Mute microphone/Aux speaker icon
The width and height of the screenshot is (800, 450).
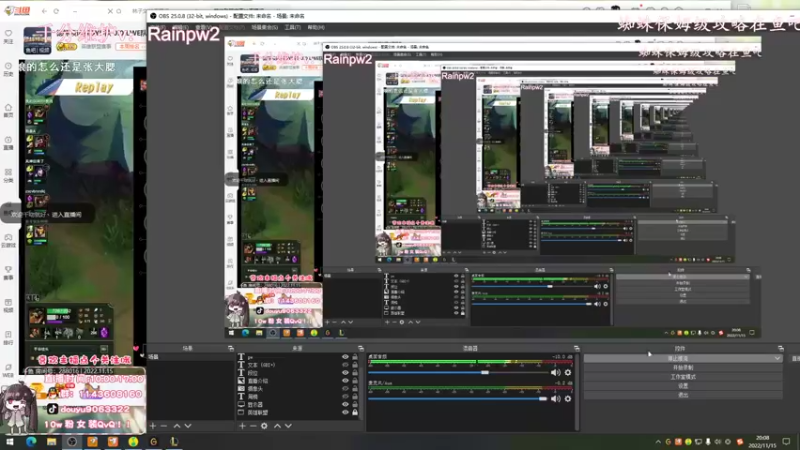[x=556, y=398]
